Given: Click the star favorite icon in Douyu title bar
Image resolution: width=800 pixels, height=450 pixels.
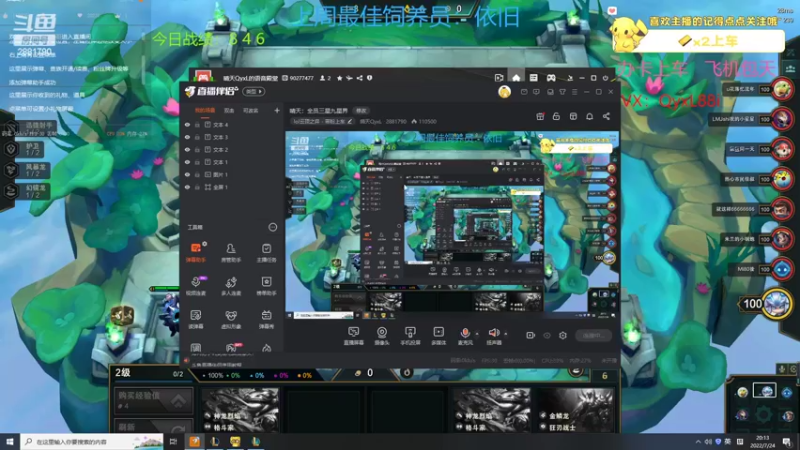Looking at the screenshot, I should click(x=339, y=78).
